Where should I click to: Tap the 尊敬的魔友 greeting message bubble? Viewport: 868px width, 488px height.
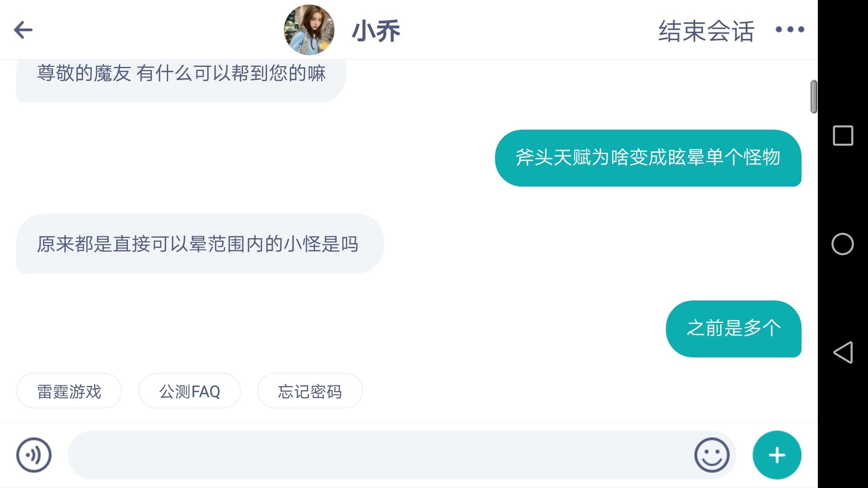pos(181,77)
